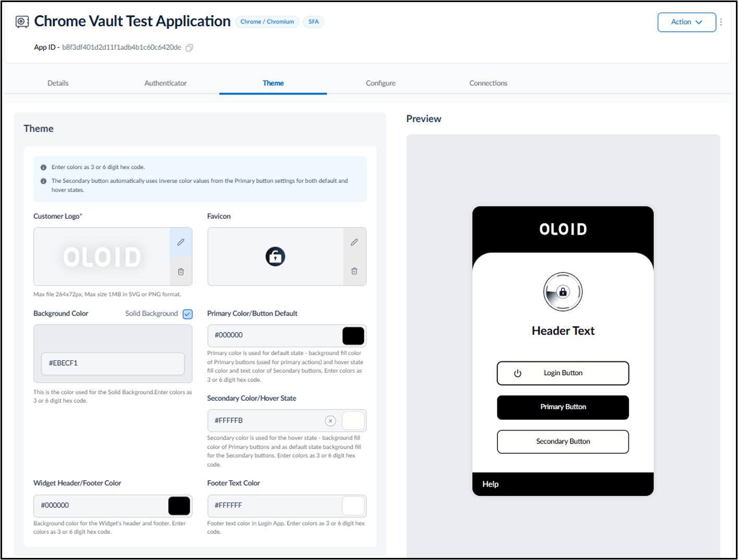
Task: Open the vertical three-dot more options menu
Action: (x=721, y=22)
